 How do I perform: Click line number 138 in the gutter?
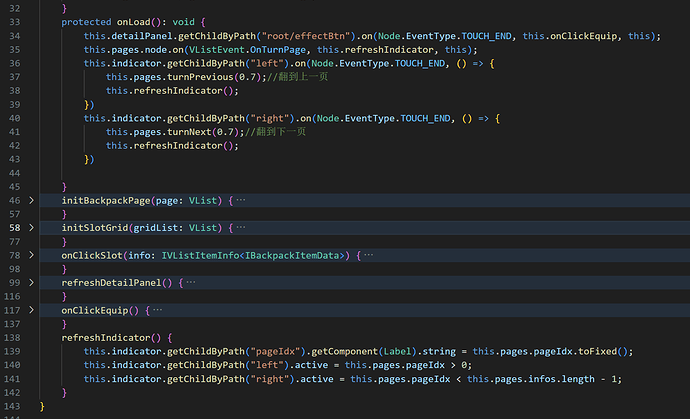tap(12, 338)
